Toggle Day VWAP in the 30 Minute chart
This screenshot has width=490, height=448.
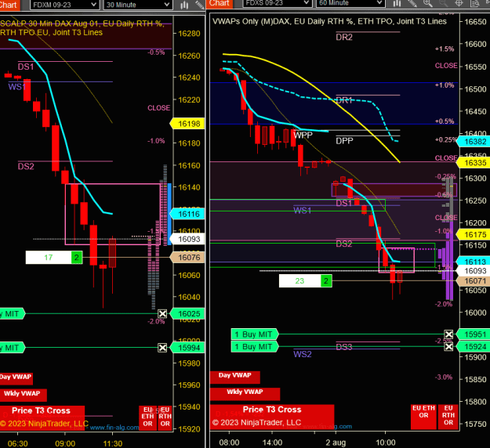point(16,378)
